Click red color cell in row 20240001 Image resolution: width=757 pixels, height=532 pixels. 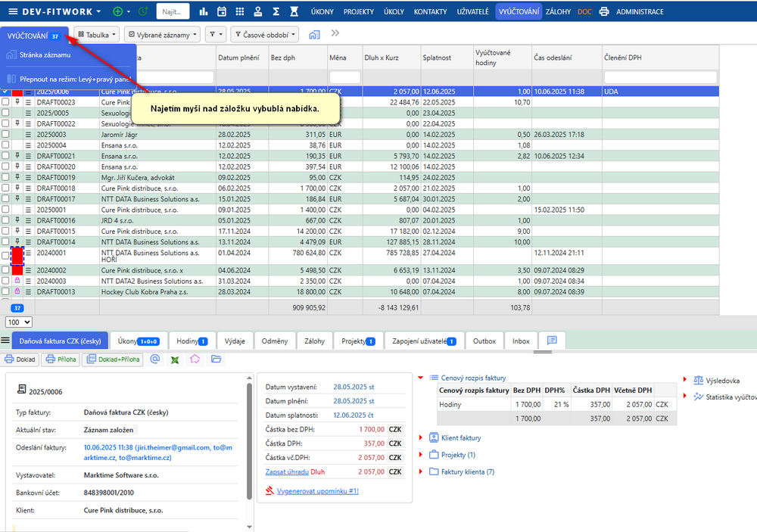17,255
